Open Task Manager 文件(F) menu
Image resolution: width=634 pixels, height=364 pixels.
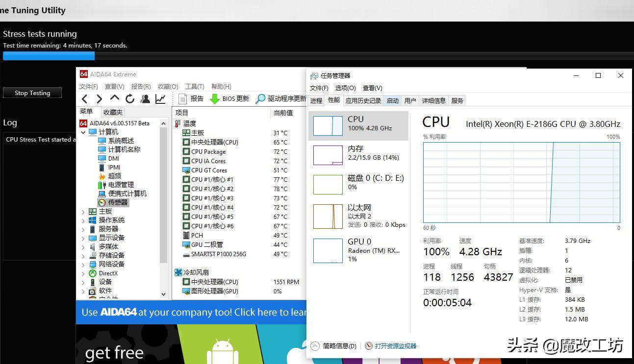(x=319, y=88)
